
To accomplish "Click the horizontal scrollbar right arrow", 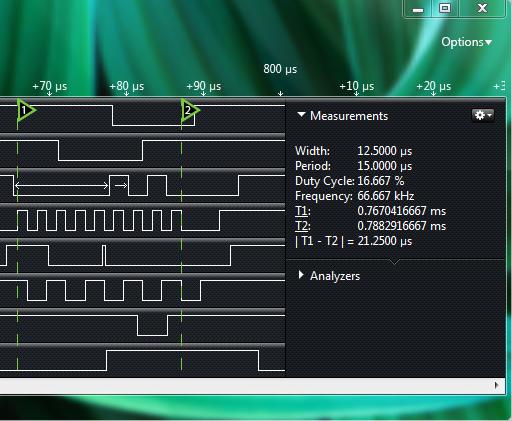I will click(496, 385).
